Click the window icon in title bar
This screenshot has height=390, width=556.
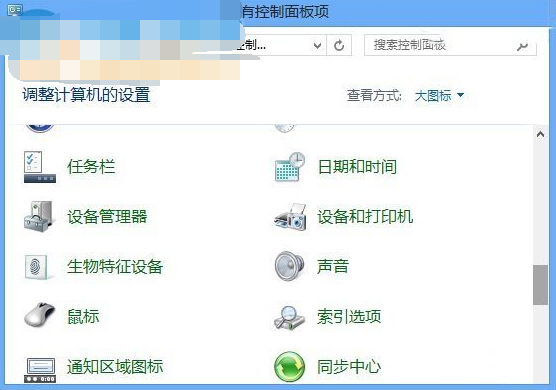[x=15, y=10]
